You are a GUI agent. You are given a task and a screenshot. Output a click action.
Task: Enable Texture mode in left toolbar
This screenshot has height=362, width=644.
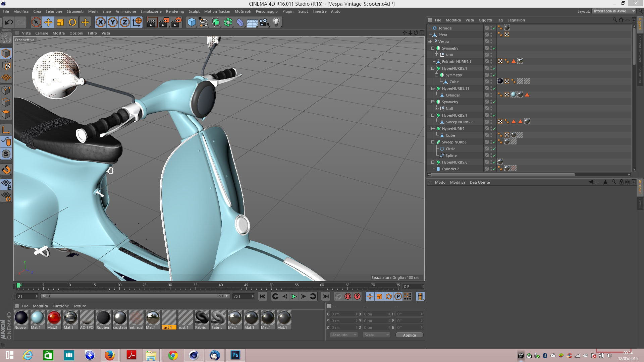point(6,65)
